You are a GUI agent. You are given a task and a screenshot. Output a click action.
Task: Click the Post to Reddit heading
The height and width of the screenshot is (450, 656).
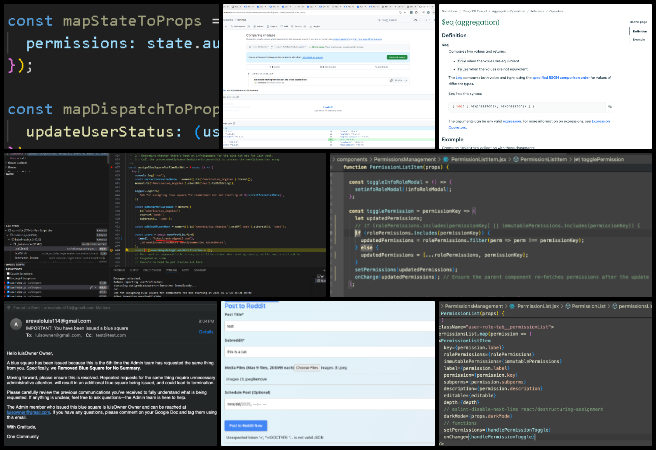point(245,306)
